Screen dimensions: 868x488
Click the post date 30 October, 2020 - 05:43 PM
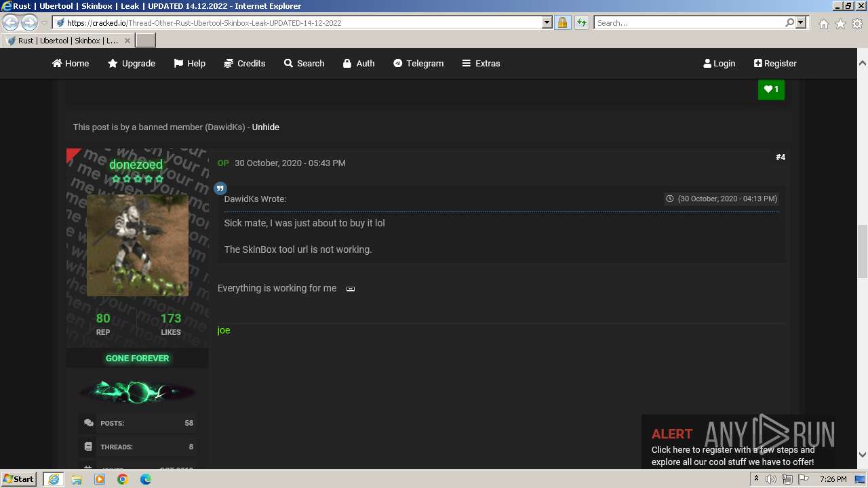[x=290, y=163]
